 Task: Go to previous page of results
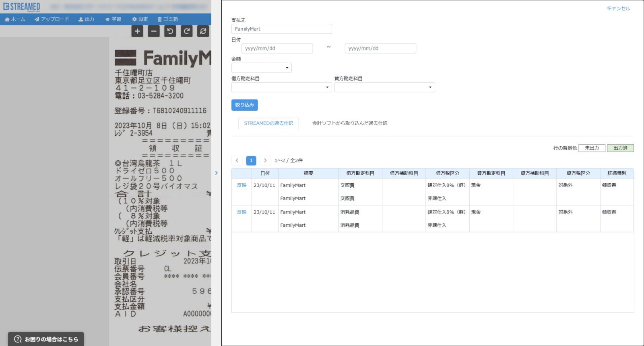point(237,160)
